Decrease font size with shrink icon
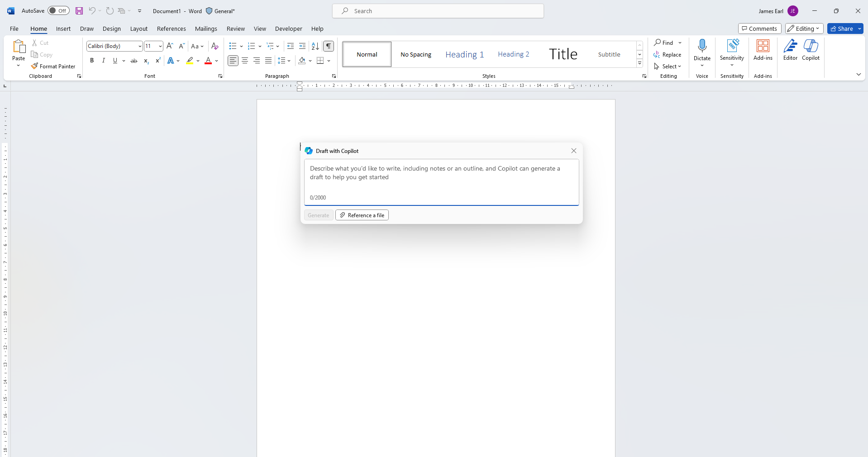Viewport: 868px width, 457px height. coord(181,46)
